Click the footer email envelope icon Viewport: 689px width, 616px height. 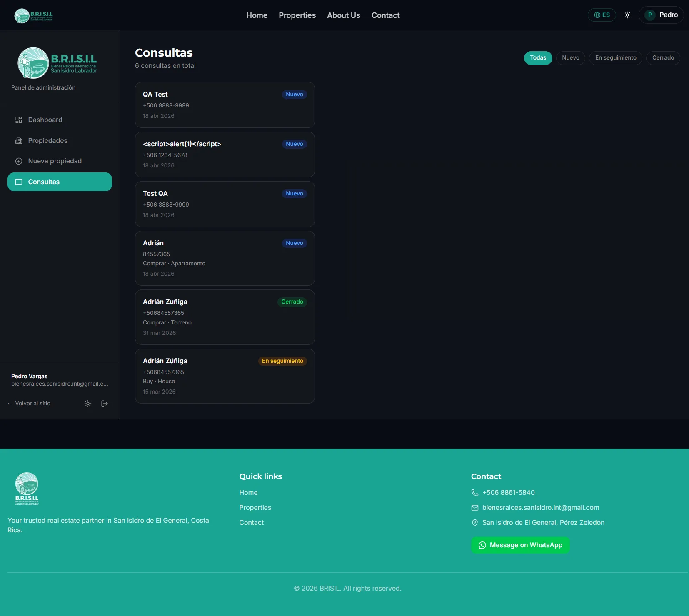[475, 508]
